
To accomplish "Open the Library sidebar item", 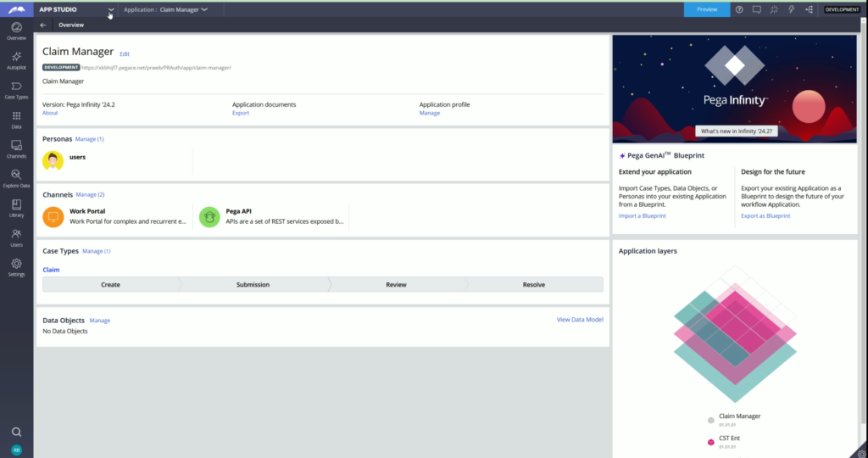I will tap(17, 209).
